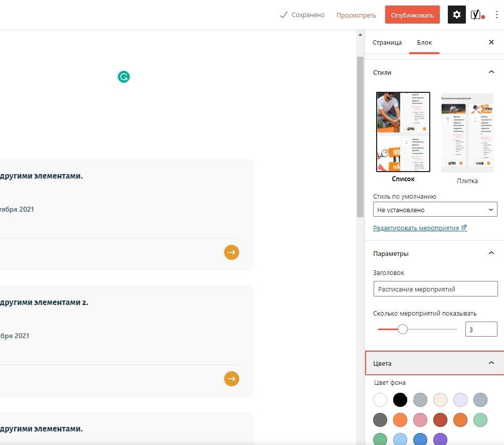Open the Yoast SEO panel icon
This screenshot has width=504, height=445.
(x=477, y=15)
